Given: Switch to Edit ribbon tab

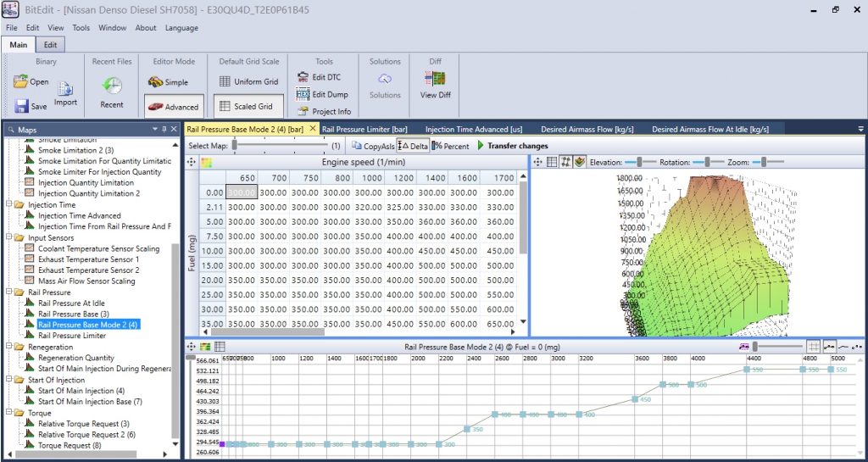Looking at the screenshot, I should [50, 45].
